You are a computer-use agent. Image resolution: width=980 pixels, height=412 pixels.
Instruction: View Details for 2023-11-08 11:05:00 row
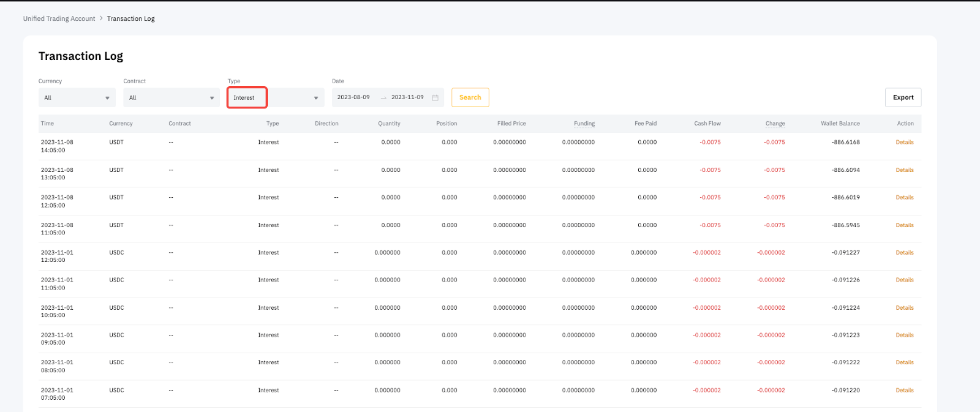(904, 225)
